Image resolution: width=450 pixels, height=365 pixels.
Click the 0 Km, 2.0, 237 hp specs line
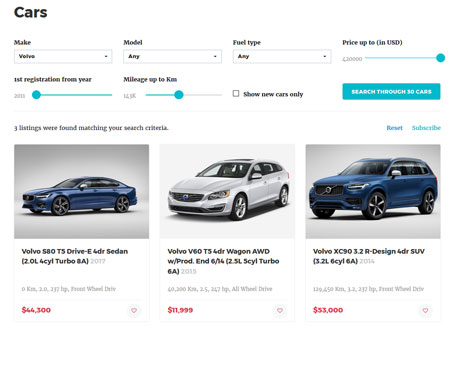click(69, 289)
